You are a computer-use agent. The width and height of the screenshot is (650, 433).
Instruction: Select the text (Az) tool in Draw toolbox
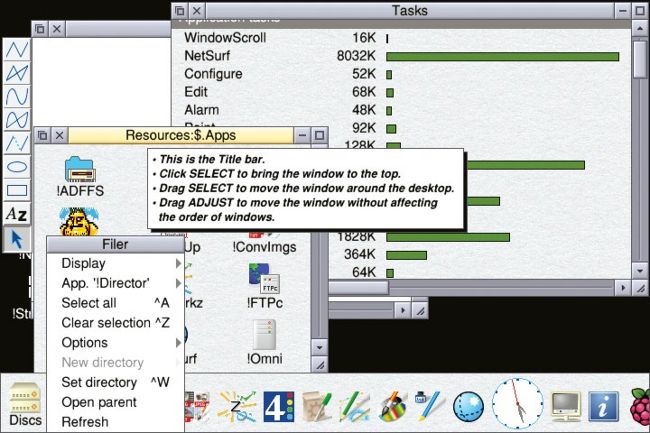click(x=16, y=214)
